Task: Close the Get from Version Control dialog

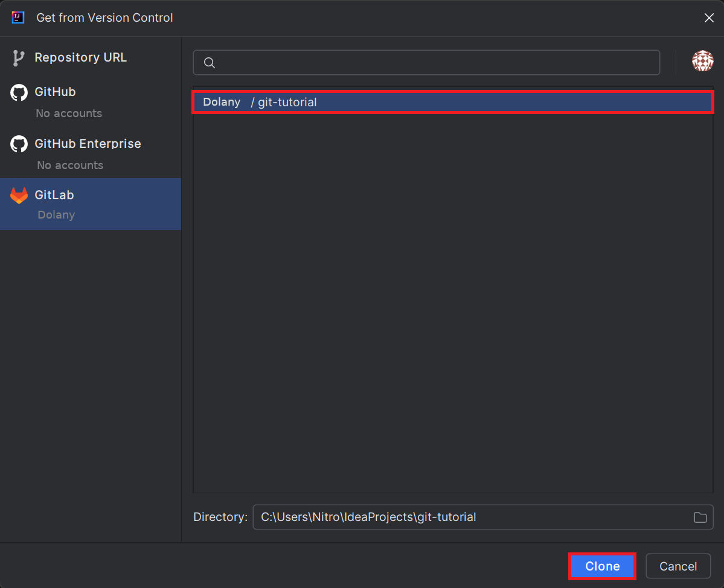Action: (709, 18)
